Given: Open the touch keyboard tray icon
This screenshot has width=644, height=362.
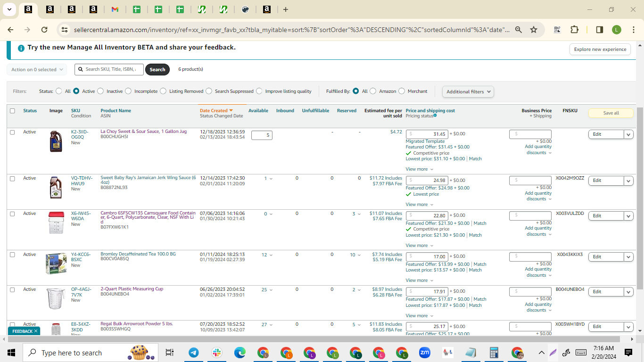Looking at the screenshot, I should click(x=581, y=353).
